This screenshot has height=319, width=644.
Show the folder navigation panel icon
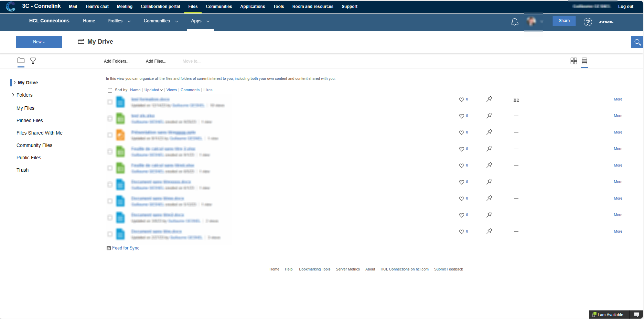pyautogui.click(x=21, y=61)
